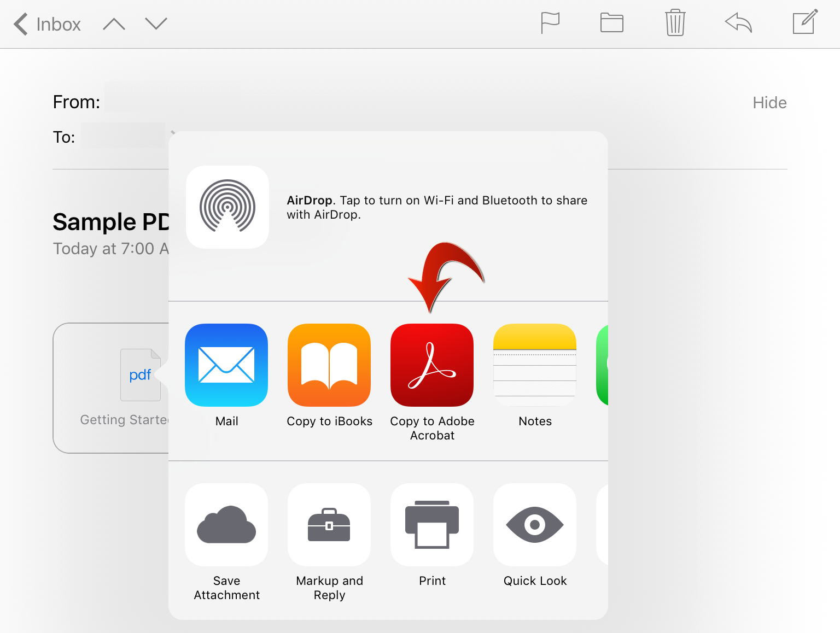This screenshot has height=633, width=840.
Task: Go to the previous email with up chevron
Action: (114, 23)
